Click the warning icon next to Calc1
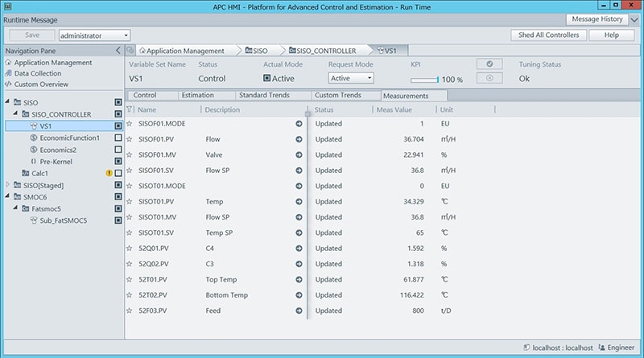The width and height of the screenshot is (644, 358). 109,173
